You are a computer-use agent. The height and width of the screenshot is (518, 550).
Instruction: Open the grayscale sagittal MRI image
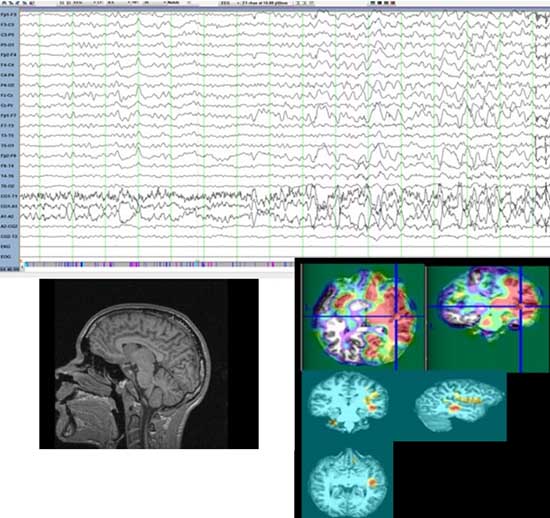point(149,364)
